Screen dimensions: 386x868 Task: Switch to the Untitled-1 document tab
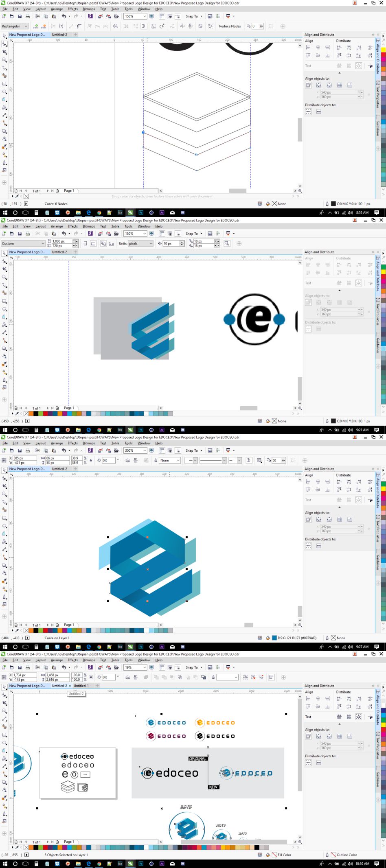(x=81, y=686)
